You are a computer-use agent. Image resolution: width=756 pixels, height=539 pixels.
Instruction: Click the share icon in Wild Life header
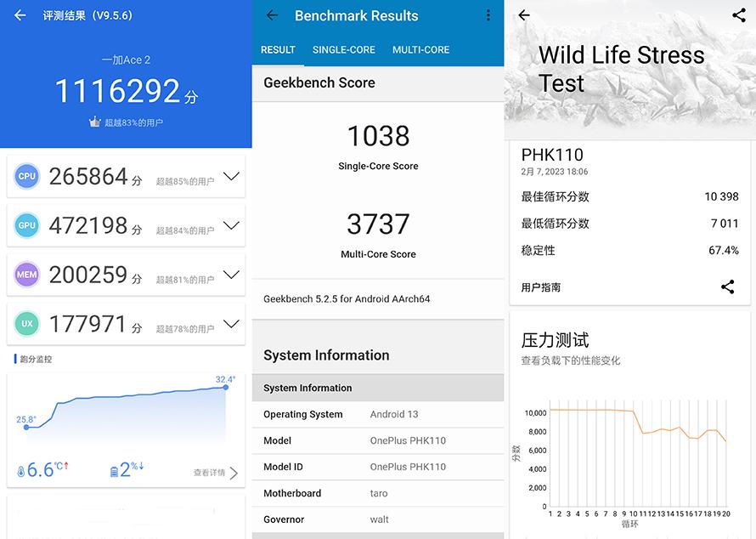(736, 15)
